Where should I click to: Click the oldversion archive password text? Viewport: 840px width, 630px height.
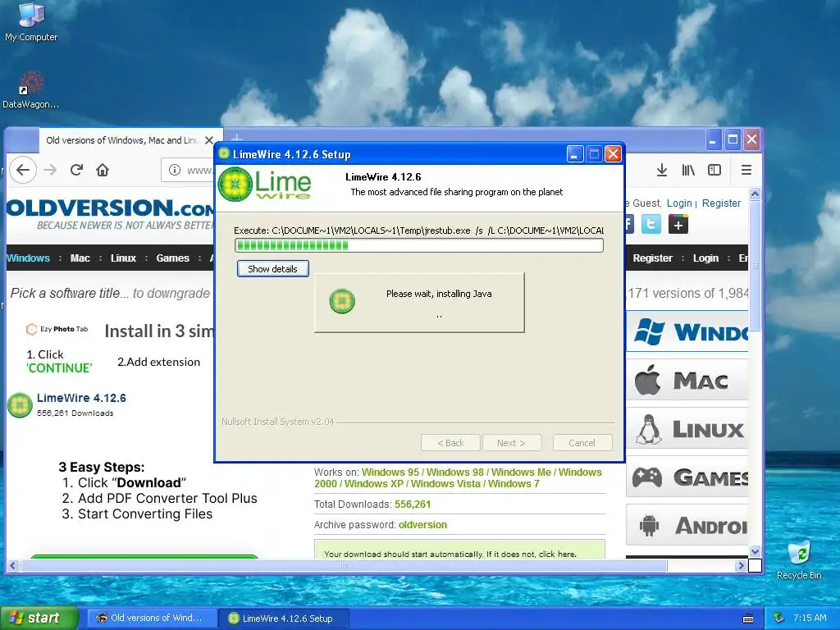click(422, 524)
